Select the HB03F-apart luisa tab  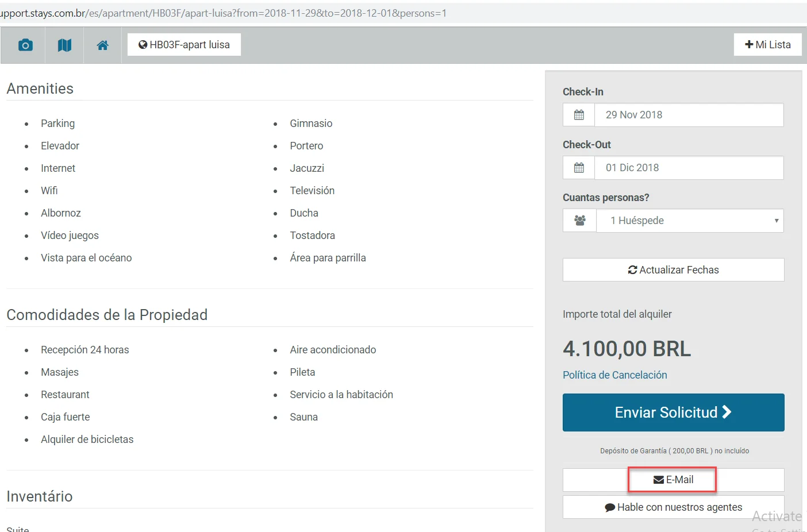pyautogui.click(x=184, y=45)
